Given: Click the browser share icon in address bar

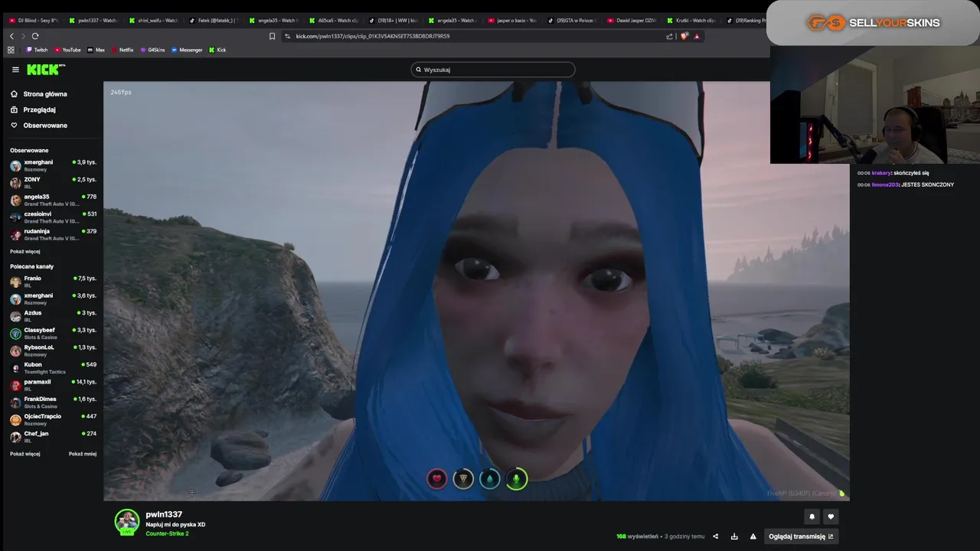Looking at the screenshot, I should click(x=670, y=36).
